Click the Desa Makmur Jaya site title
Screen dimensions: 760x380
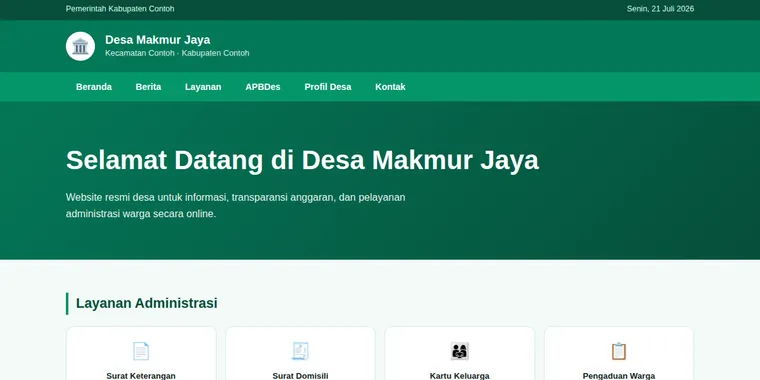point(158,40)
